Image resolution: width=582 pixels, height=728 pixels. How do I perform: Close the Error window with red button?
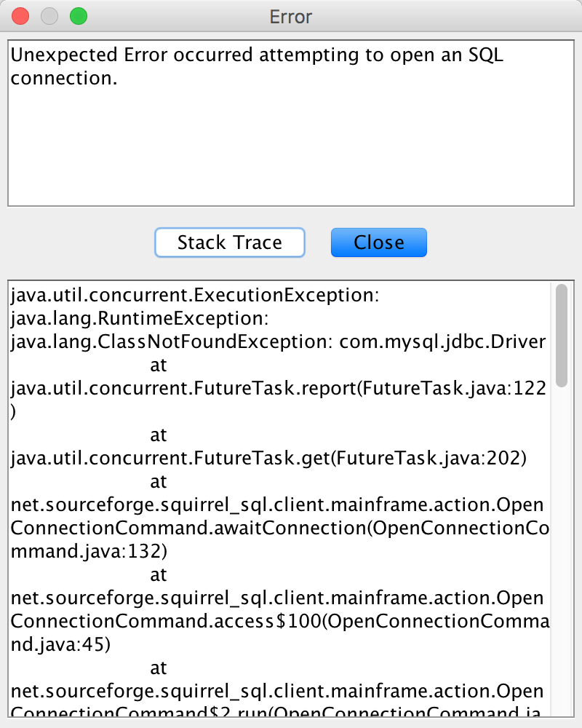click(x=21, y=16)
